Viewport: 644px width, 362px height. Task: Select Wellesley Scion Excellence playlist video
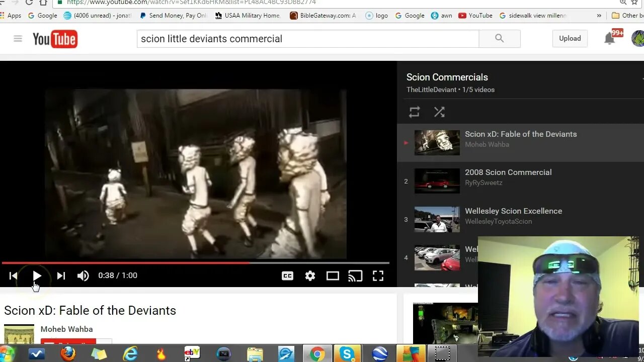point(520,220)
